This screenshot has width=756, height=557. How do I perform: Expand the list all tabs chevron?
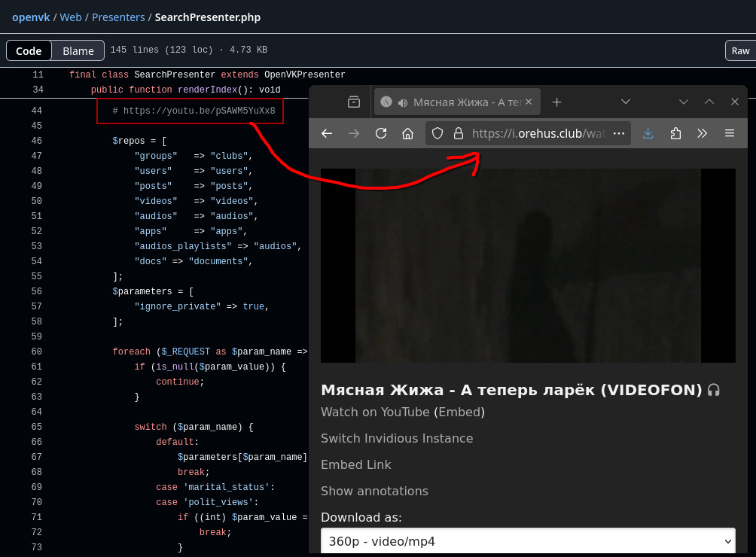625,102
